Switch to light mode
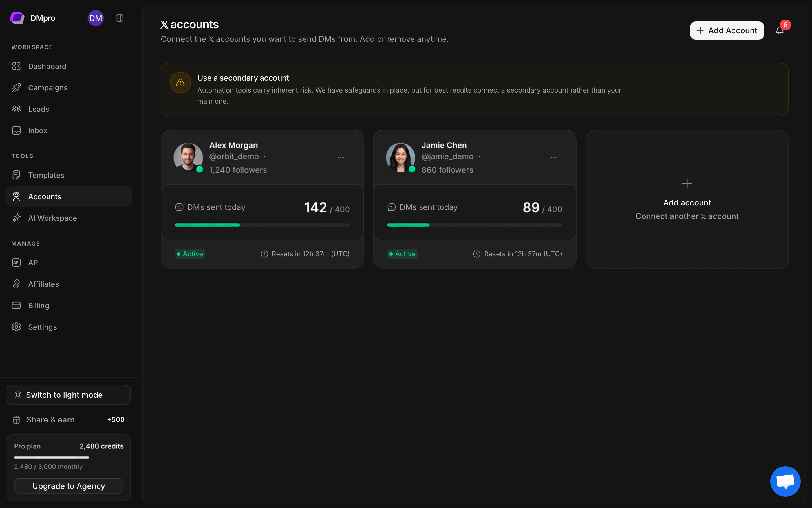Viewport: 812px width, 508px height. pyautogui.click(x=69, y=395)
